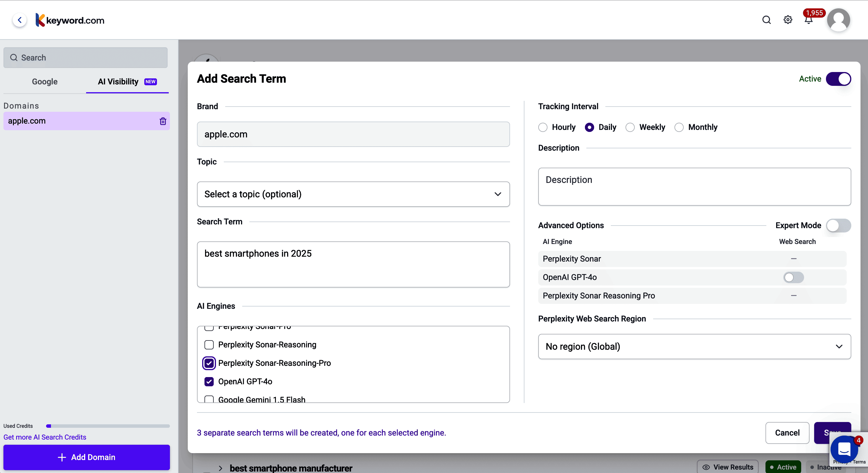The width and height of the screenshot is (868, 473).
Task: Toggle the Active switch off
Action: pos(838,79)
